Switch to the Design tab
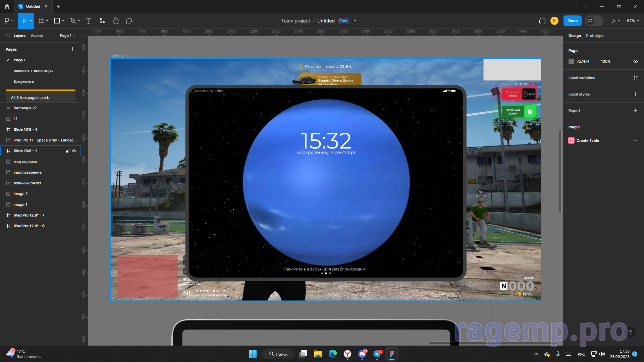644x362 pixels. point(575,36)
